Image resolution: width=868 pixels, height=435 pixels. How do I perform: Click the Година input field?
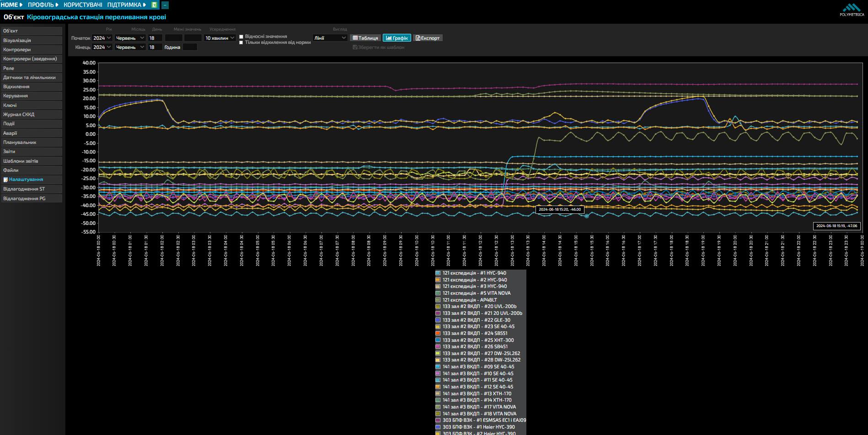(x=190, y=47)
